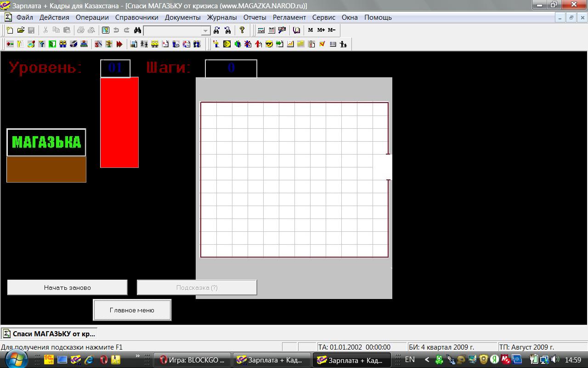
Task: Click the Open folder toolbar icon
Action: 21,30
